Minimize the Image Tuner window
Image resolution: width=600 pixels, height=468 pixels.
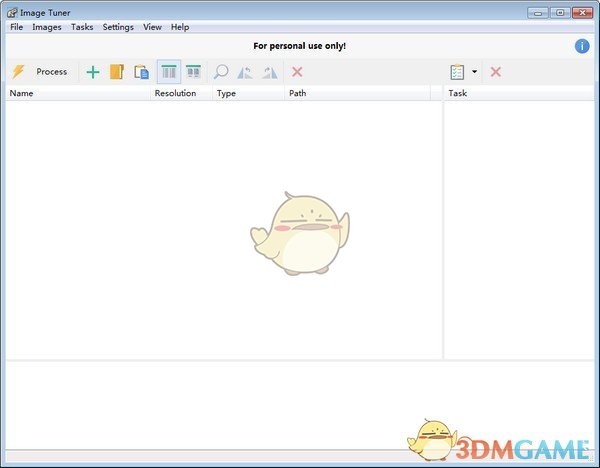coord(538,13)
